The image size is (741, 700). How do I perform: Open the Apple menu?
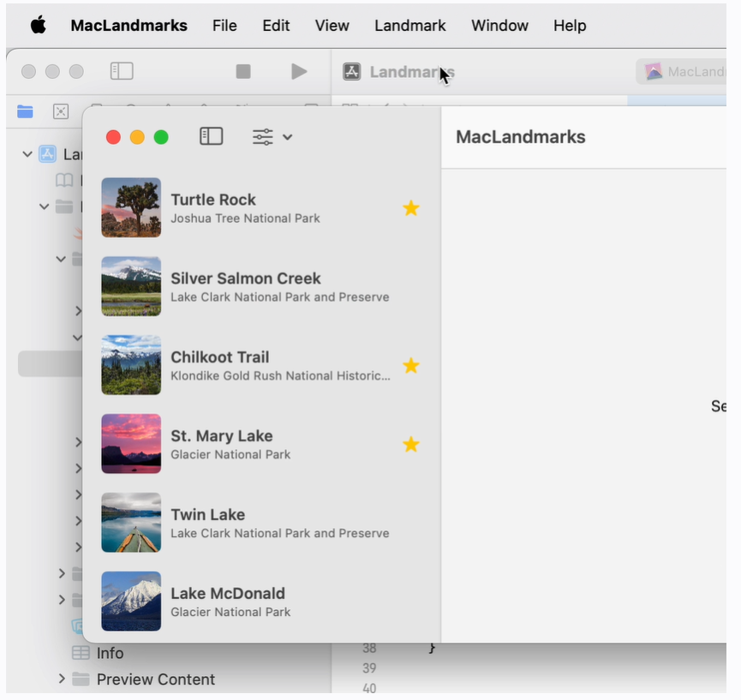pos(39,25)
